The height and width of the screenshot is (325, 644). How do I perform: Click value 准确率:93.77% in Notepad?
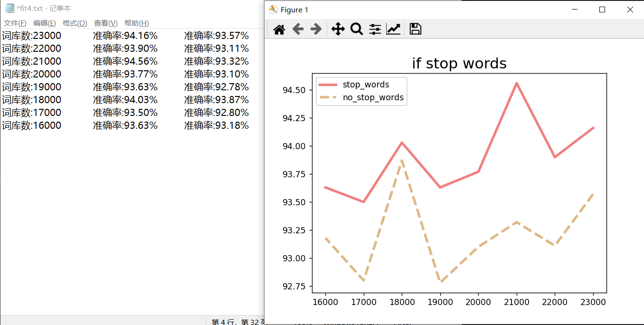(x=125, y=74)
